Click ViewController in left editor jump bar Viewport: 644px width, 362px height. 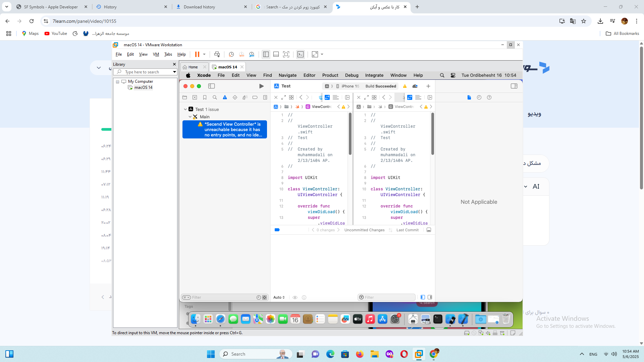click(319, 107)
